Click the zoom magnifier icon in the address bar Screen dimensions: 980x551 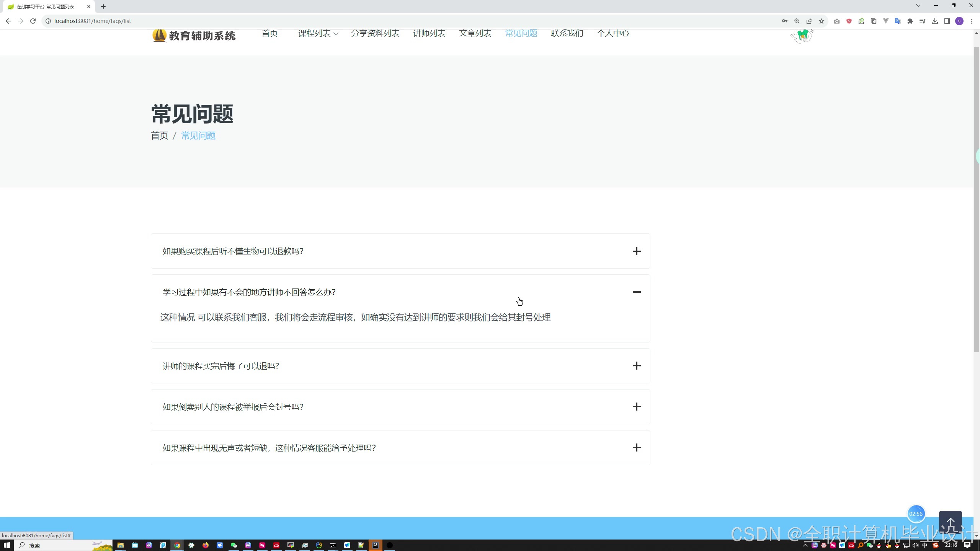797,21
